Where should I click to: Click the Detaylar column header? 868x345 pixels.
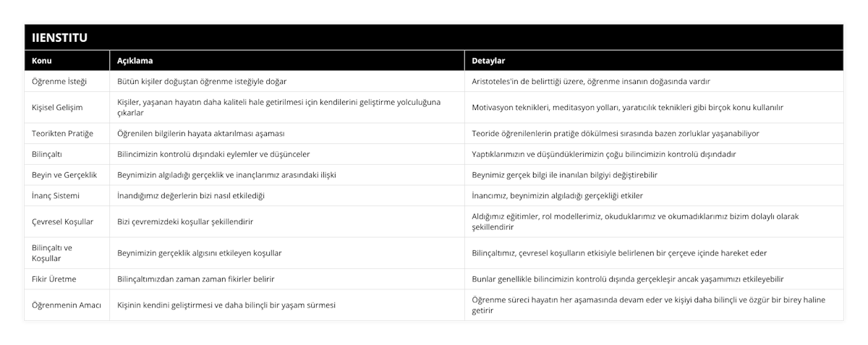tap(489, 61)
